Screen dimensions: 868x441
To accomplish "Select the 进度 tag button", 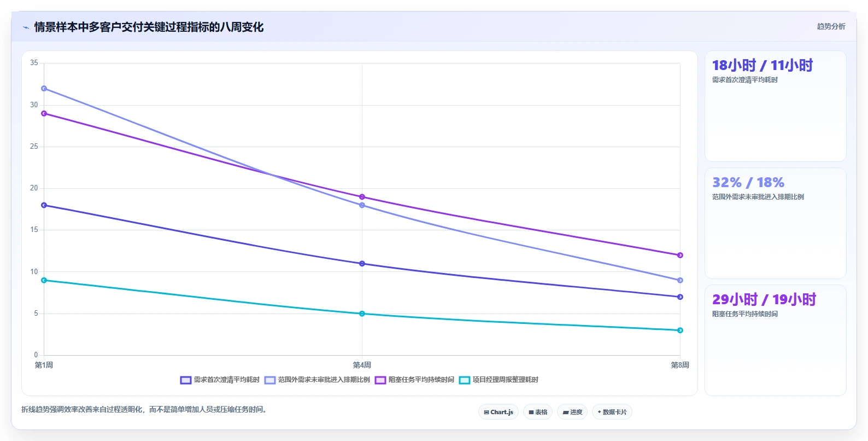I will point(572,412).
